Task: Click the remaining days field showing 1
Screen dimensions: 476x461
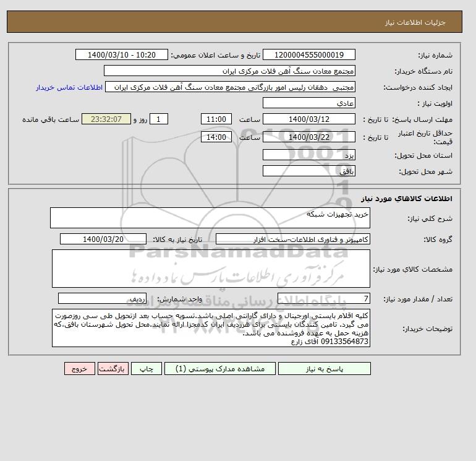Action: click(159, 119)
